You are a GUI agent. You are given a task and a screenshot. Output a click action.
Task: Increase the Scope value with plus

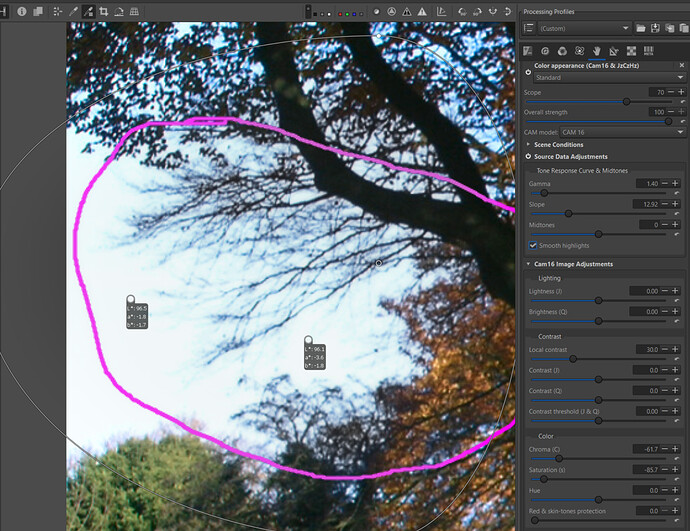click(x=681, y=92)
